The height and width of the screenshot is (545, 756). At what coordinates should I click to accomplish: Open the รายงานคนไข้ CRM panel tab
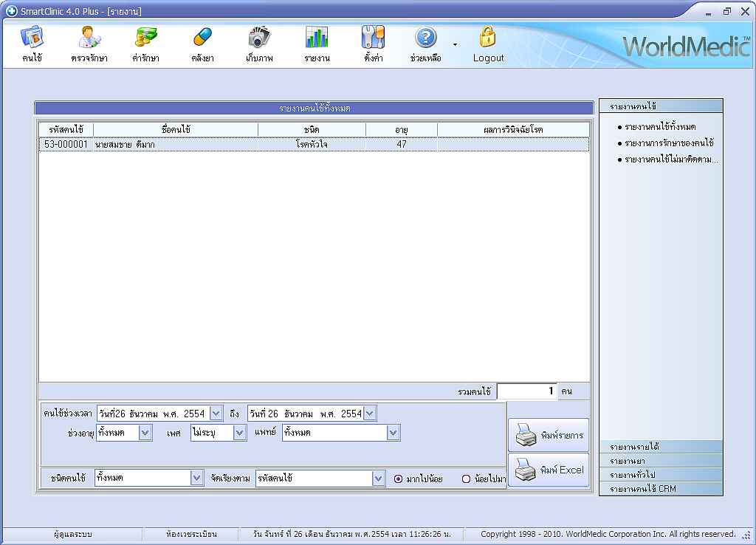661,489
